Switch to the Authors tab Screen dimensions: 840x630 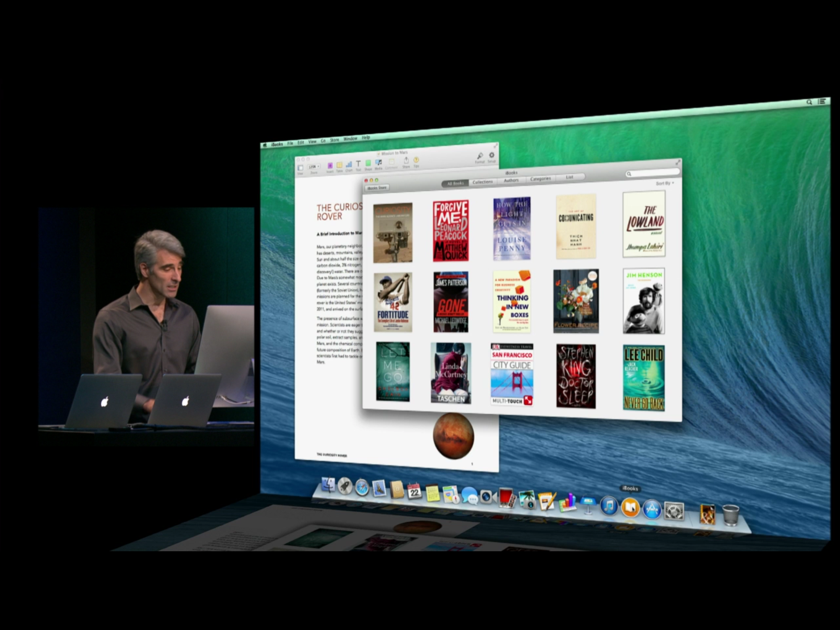(x=511, y=180)
